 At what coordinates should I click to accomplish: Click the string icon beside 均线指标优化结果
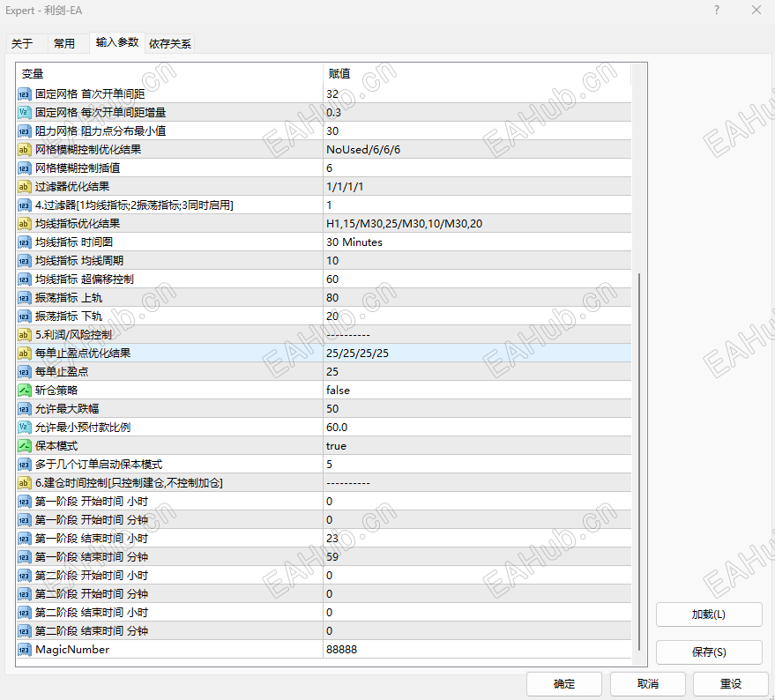[24, 224]
